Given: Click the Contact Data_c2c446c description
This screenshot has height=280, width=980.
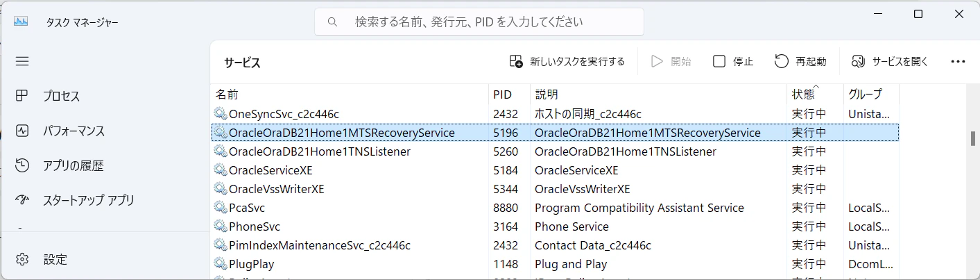Looking at the screenshot, I should pos(593,245).
